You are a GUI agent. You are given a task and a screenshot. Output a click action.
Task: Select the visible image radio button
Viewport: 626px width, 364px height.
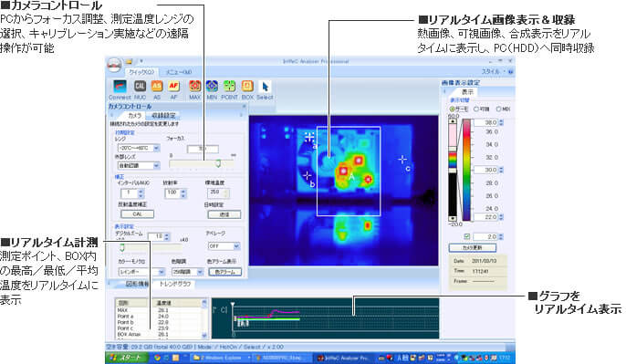tap(476, 109)
